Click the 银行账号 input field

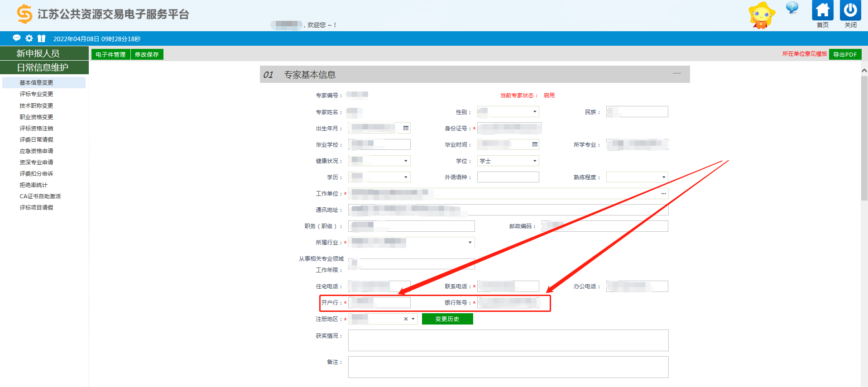pos(508,302)
